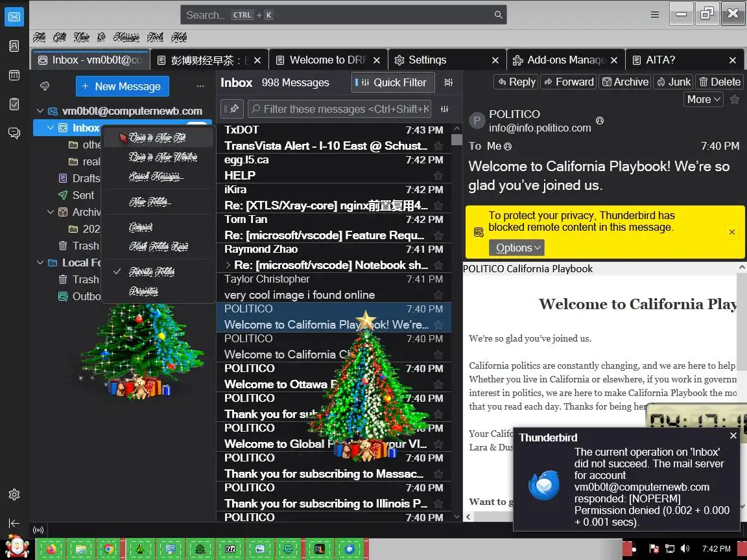Expand the Notebook thread by Raymond Zhao
Screen dimensions: 747x560
click(228, 265)
